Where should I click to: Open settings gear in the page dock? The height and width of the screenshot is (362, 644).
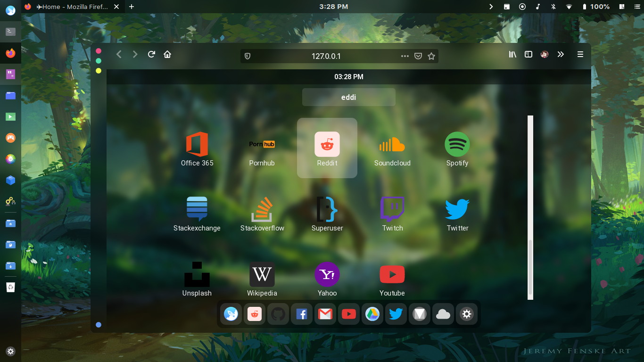[467, 314]
